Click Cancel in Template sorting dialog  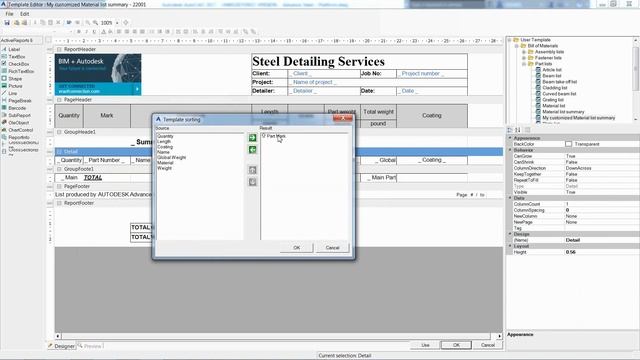point(332,248)
